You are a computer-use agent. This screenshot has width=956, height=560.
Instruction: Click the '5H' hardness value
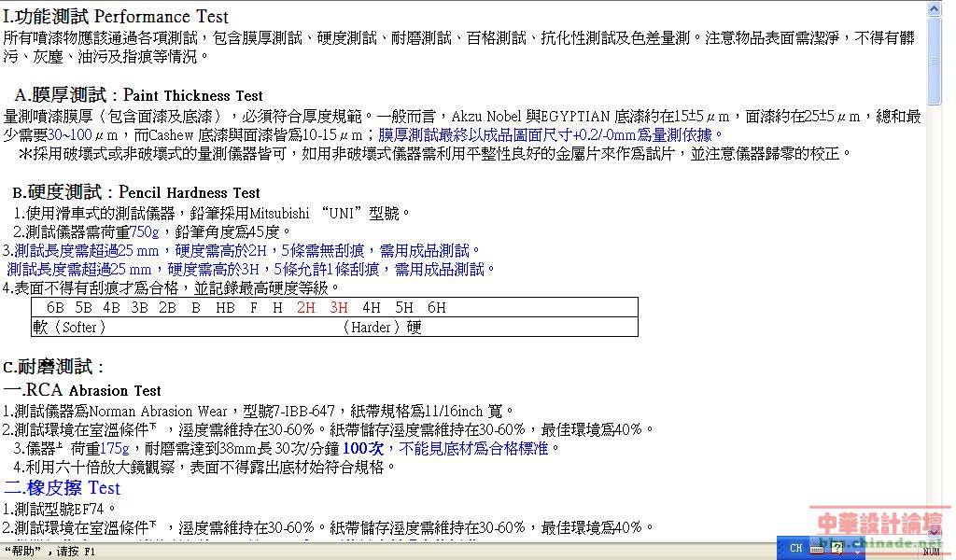coord(403,308)
